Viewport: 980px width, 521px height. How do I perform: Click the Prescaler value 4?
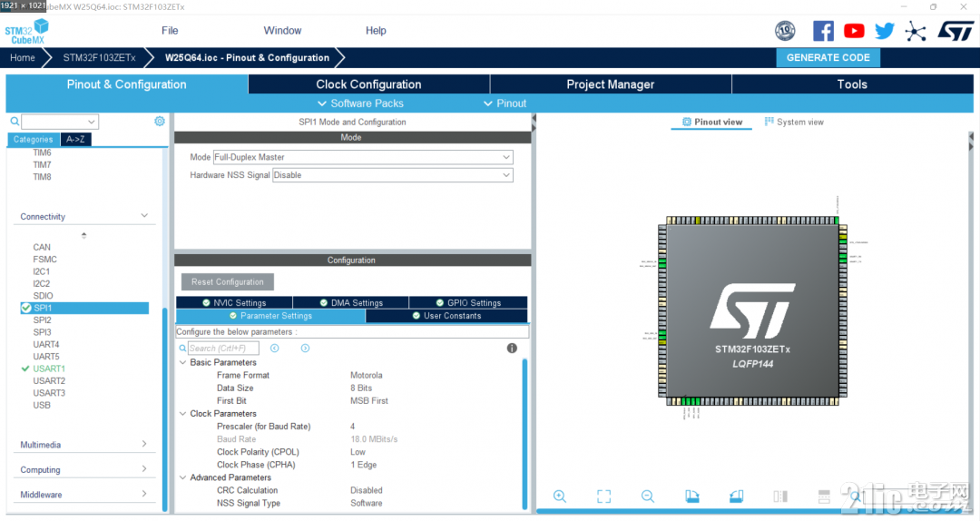click(x=352, y=427)
